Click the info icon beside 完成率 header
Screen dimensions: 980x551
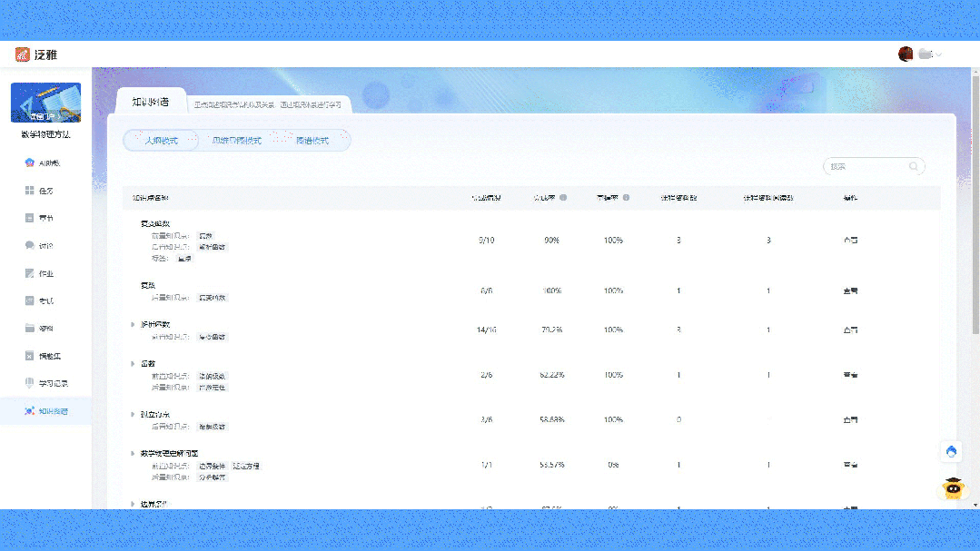564,198
